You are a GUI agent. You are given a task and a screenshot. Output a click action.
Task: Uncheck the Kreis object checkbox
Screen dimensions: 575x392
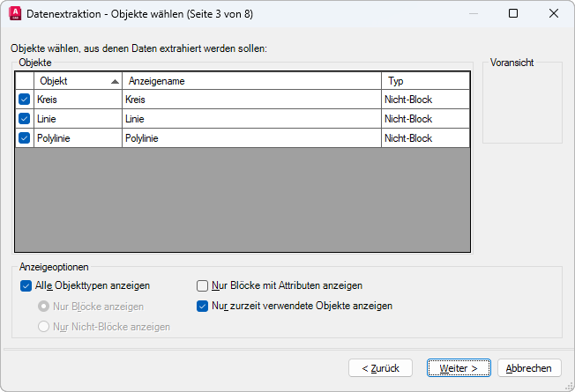click(24, 100)
